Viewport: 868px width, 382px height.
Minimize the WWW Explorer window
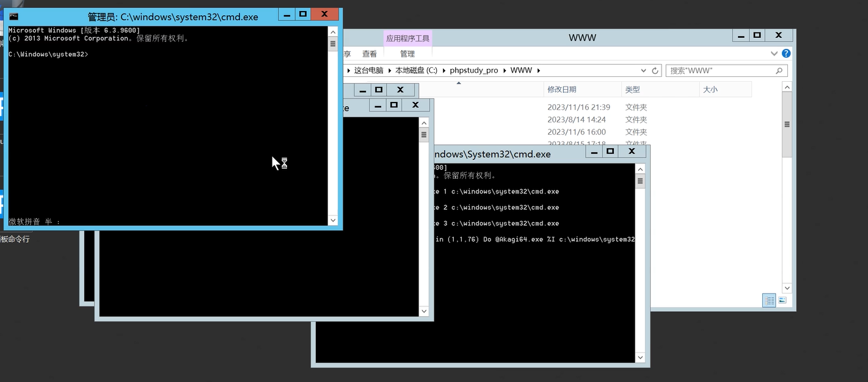click(740, 36)
